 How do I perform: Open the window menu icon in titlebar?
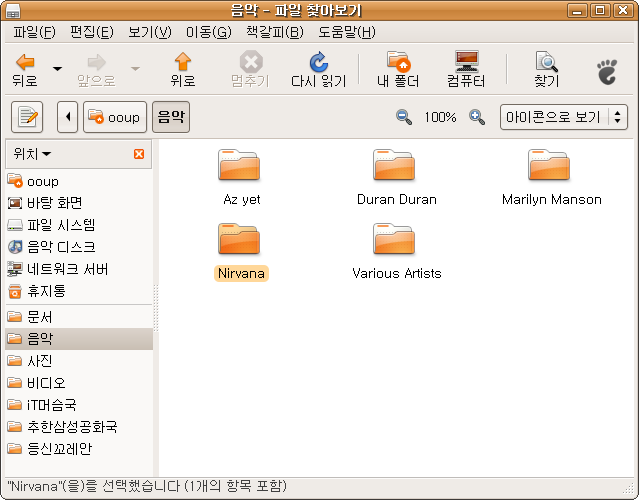[13, 11]
